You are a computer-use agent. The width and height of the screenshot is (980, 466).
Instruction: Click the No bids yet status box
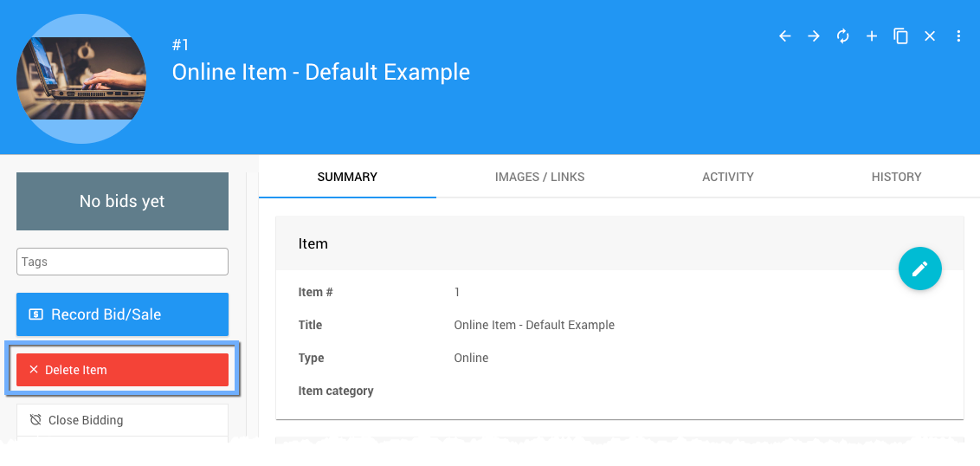click(122, 201)
